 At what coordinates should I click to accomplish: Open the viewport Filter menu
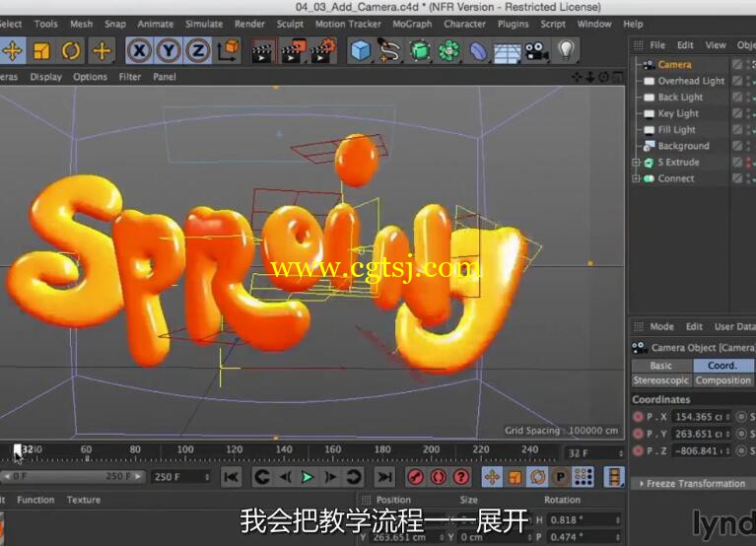click(130, 77)
